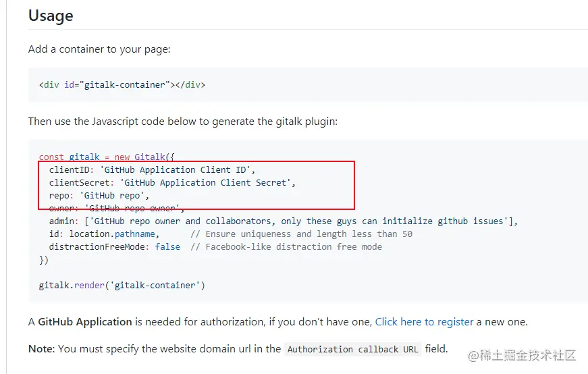Screen dimensions: 588x374
Task: Click the 'id: location.pathname' code
Action: pyautogui.click(x=104, y=234)
